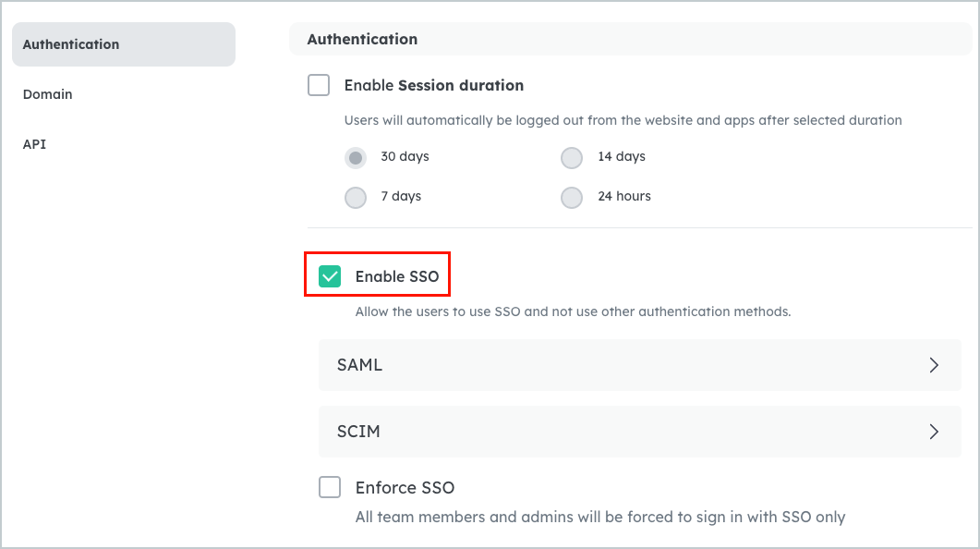Screen dimensions: 980x549
Task: Choose the 7 days radio option
Action: [356, 197]
